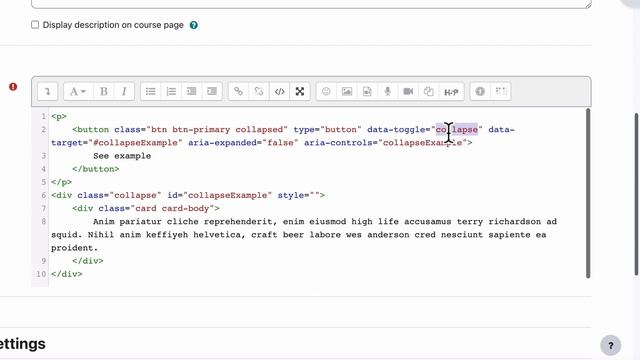Click the opening <p> tag on line 1

pyautogui.click(x=59, y=116)
